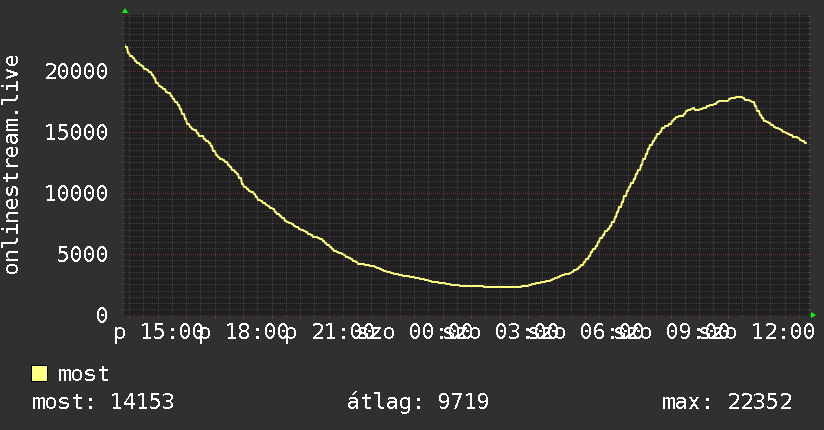This screenshot has height=430, width=824.
Task: Click the 5000 y-axis label
Action: [83, 254]
